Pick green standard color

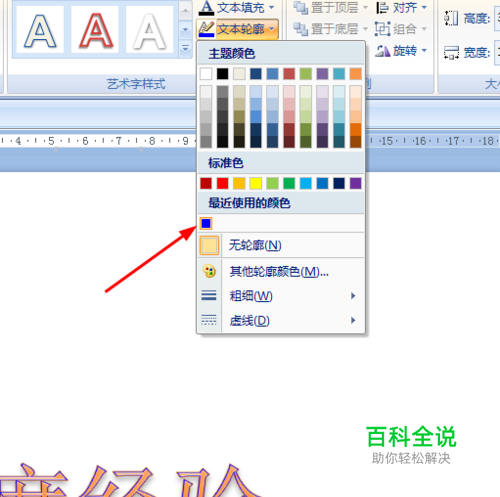289,183
